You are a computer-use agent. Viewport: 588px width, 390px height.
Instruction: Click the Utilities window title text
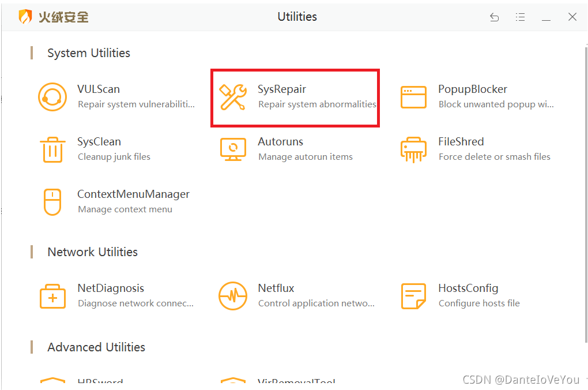coord(297,17)
